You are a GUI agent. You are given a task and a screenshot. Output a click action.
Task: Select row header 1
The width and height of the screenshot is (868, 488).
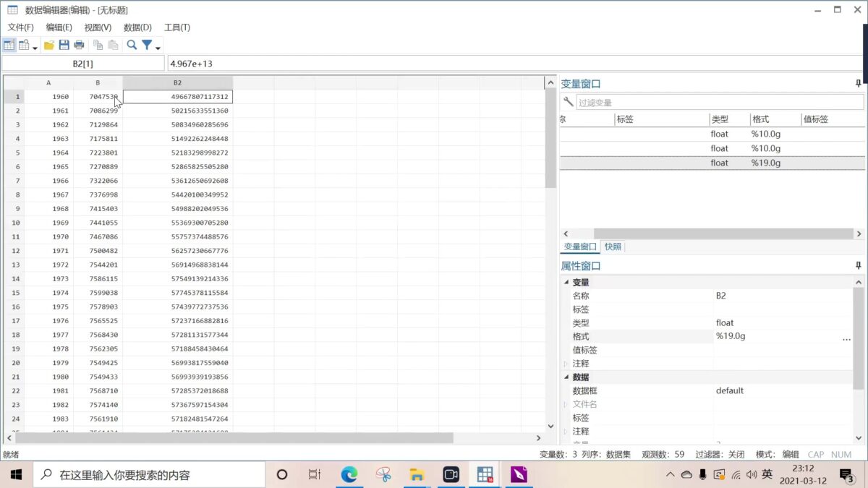[14, 96]
